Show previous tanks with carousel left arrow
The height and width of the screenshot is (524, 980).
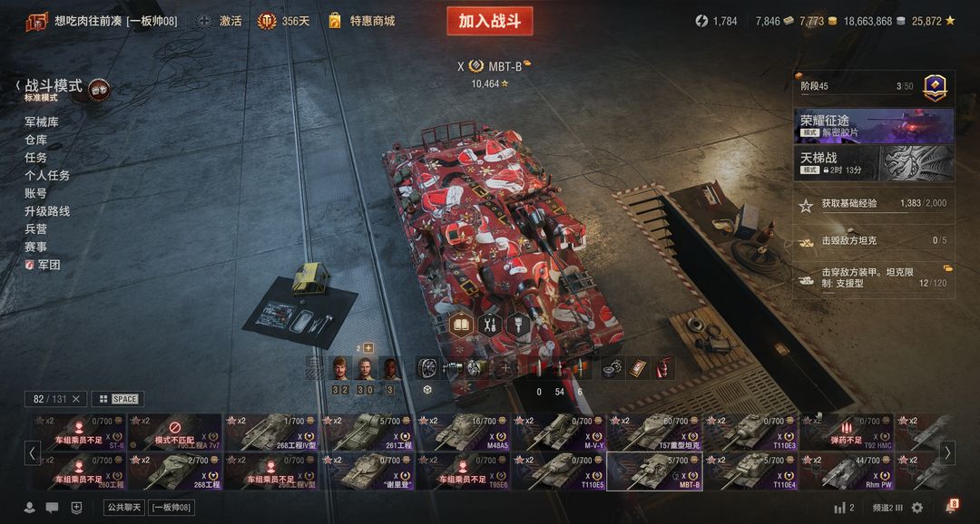(33, 452)
